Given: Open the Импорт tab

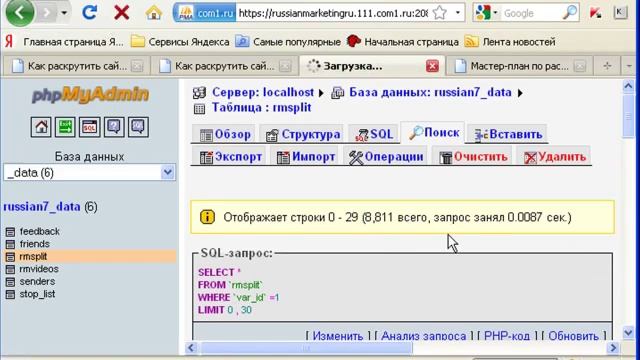Looking at the screenshot, I should [x=306, y=157].
